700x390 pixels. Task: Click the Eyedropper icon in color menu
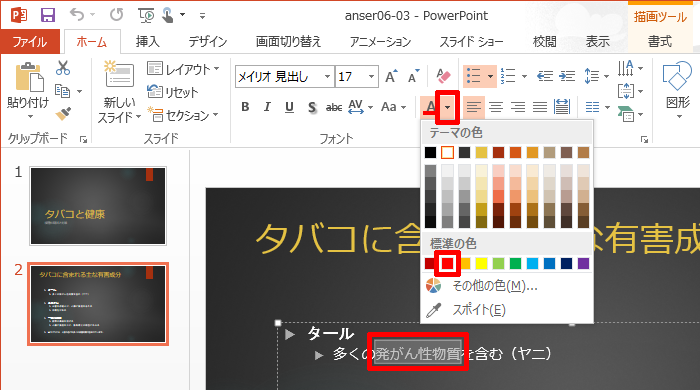(x=433, y=310)
